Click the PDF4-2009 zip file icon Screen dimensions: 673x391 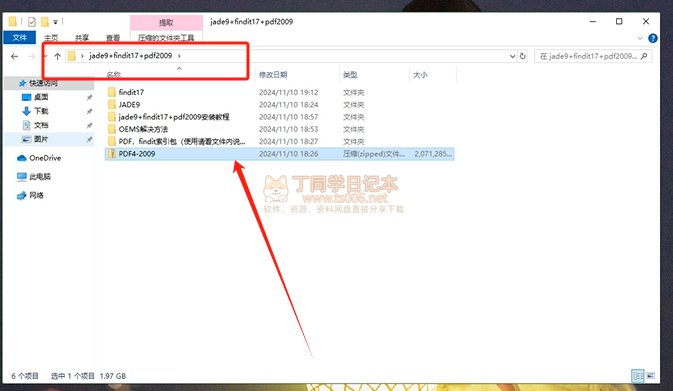pos(112,154)
